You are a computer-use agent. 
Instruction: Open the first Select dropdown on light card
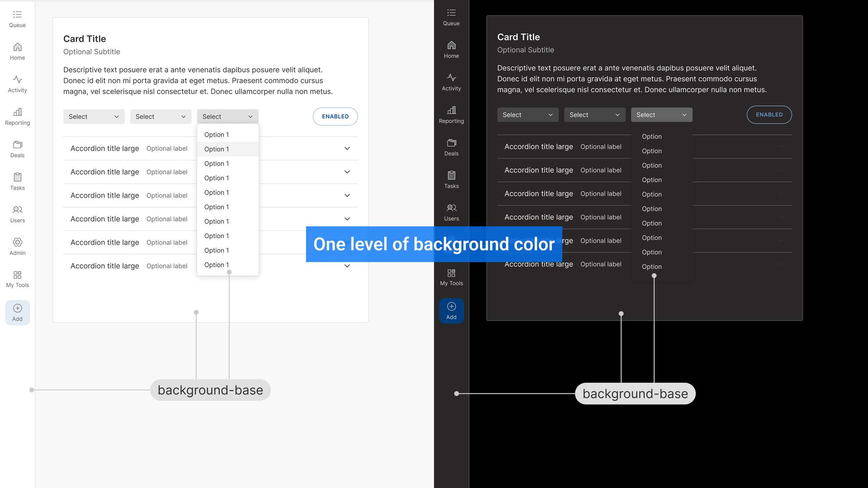click(x=94, y=117)
